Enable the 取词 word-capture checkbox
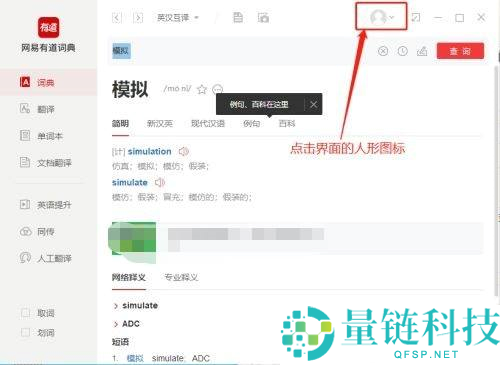This screenshot has height=365, width=500. pos(25,313)
